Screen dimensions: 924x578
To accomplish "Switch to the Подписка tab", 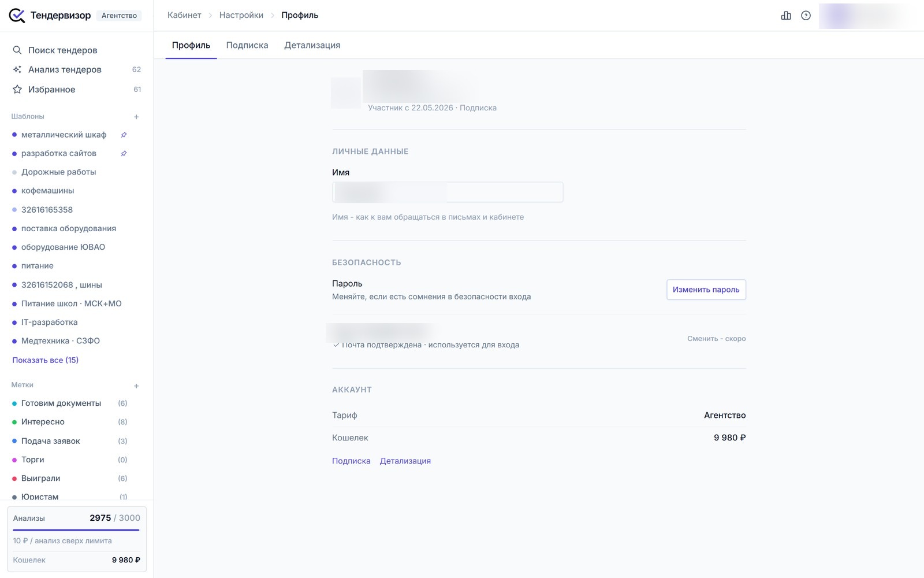I will (x=247, y=45).
